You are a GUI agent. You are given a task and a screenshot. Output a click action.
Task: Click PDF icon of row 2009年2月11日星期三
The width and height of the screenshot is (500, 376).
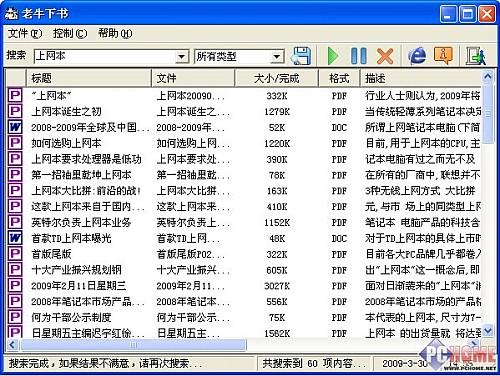15,285
